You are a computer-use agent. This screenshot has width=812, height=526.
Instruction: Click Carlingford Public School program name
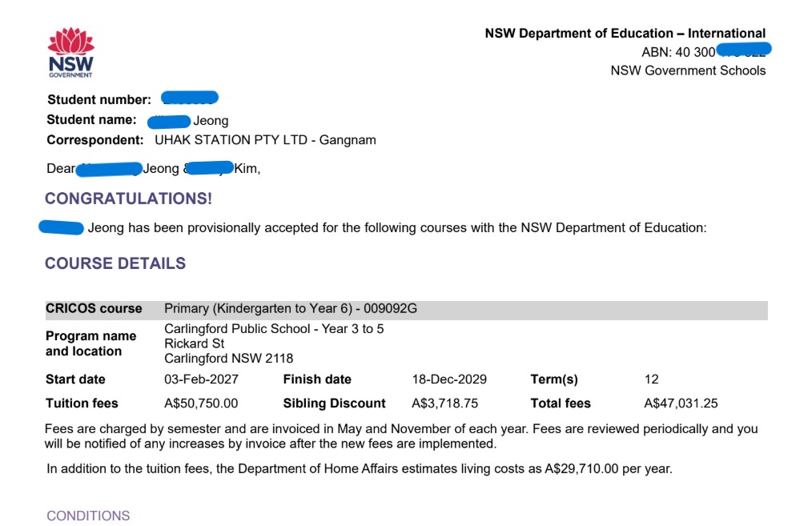tap(237, 329)
